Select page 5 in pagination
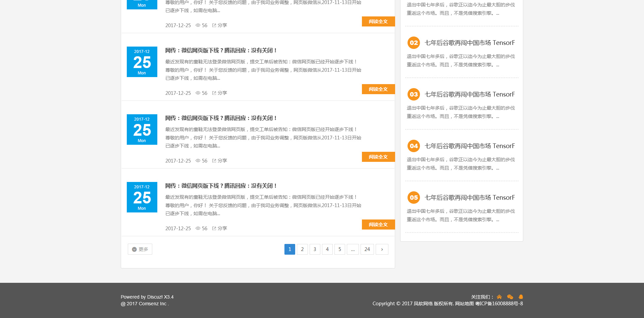Viewport: 644px width, 318px height. coord(339,249)
